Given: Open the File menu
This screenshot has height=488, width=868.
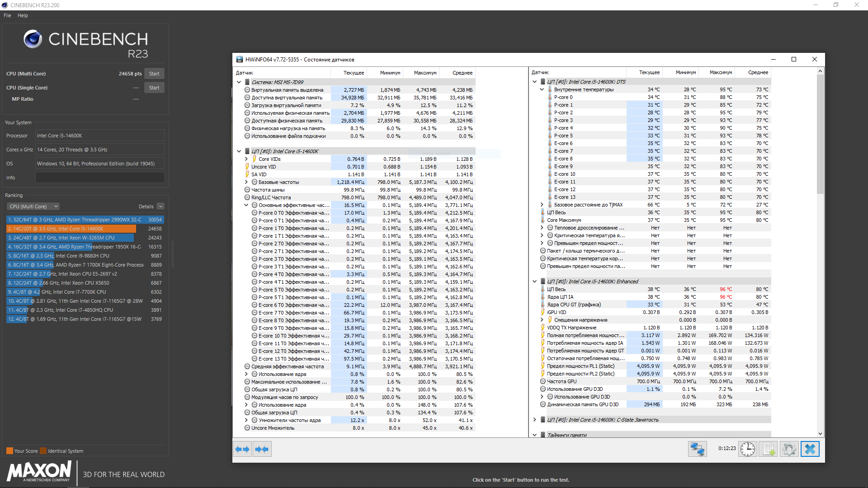Looking at the screenshot, I should [x=7, y=15].
